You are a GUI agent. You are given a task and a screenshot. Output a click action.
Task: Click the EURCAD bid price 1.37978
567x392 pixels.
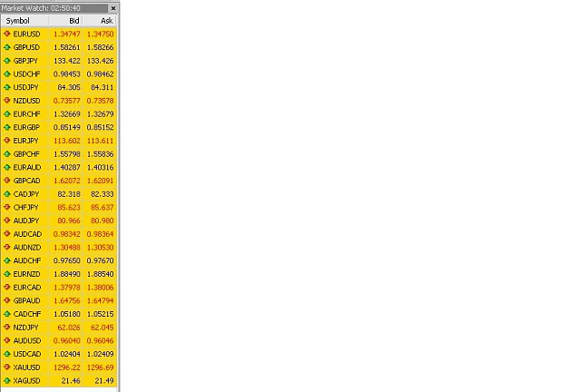[67, 288]
